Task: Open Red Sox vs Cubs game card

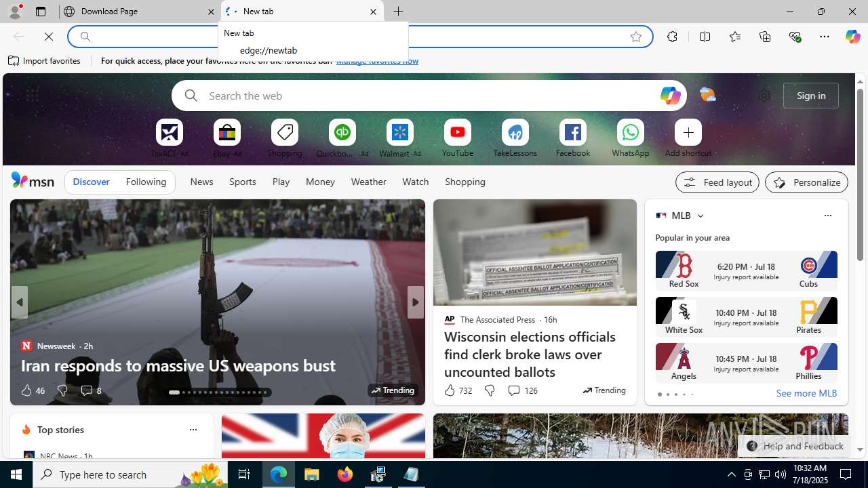Action: 746,270
